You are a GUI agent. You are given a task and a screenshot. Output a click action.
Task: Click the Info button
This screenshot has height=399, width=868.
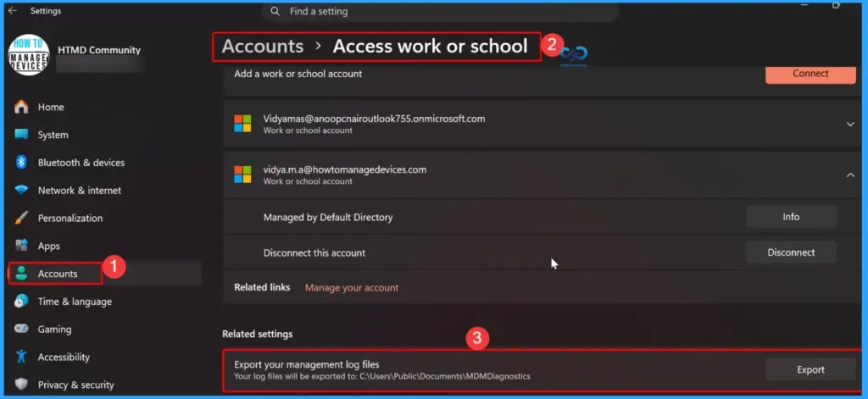[x=791, y=217]
